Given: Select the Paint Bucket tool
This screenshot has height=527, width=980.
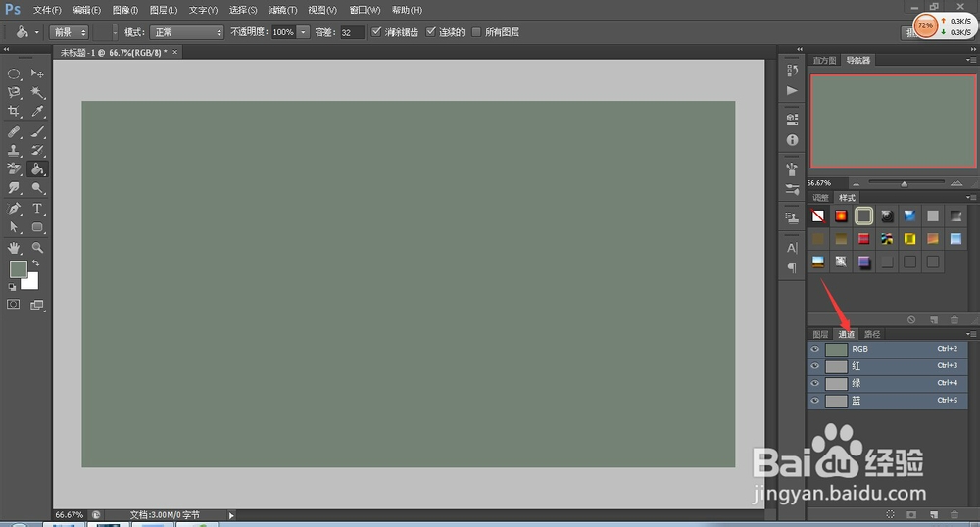Looking at the screenshot, I should (37, 169).
